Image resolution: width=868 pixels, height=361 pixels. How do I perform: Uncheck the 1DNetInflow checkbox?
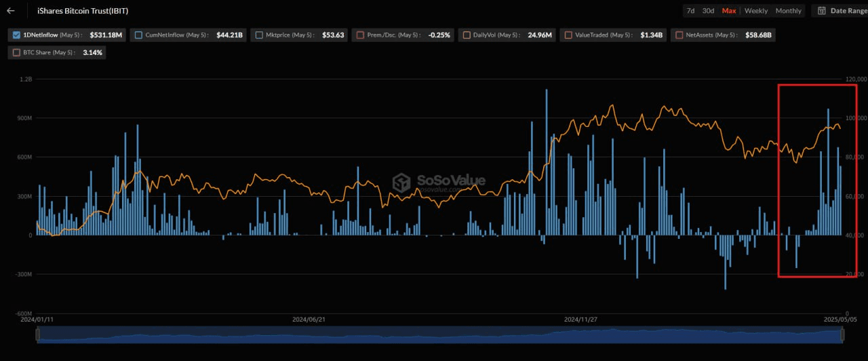coord(17,35)
